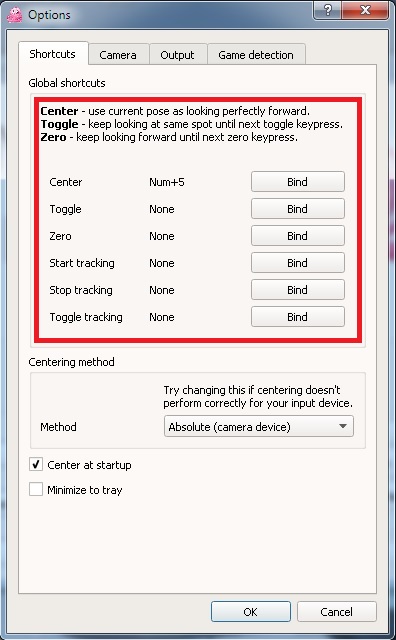Click the Method label
Screen dimensions: 396x640
coord(58,427)
